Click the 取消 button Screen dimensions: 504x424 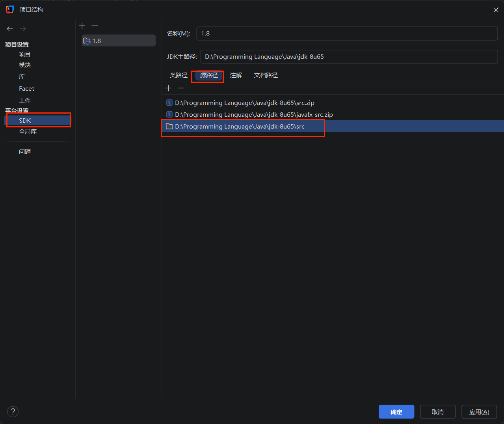(438, 412)
